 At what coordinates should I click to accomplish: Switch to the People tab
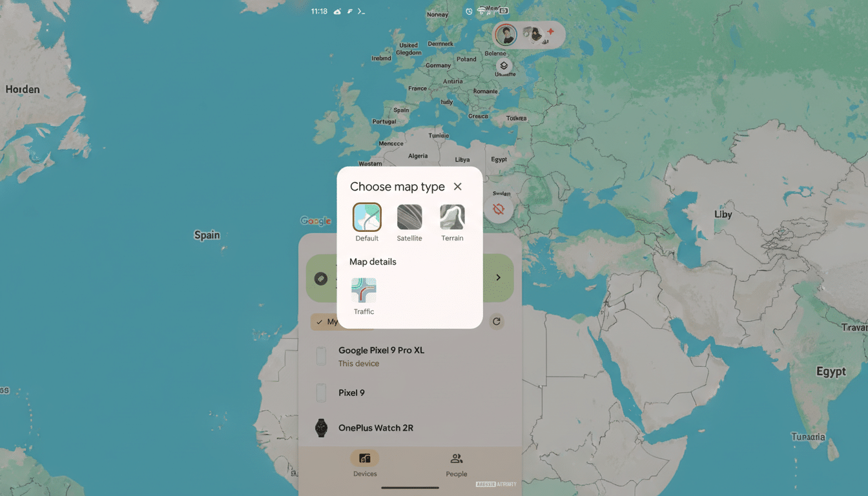456,465
